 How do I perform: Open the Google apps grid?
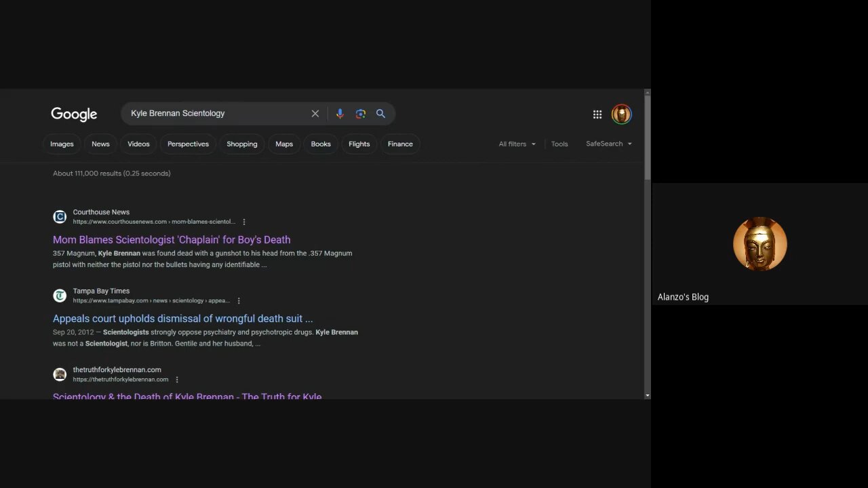point(597,115)
